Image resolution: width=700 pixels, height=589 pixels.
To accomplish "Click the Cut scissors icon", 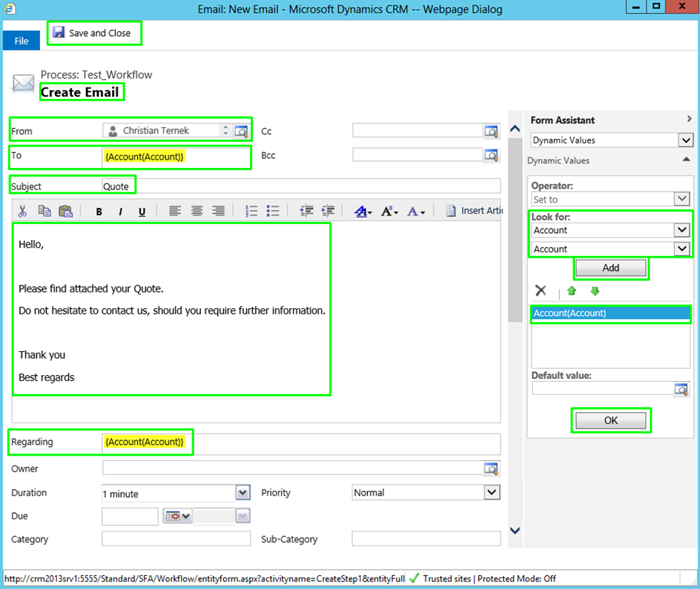I will [x=22, y=211].
